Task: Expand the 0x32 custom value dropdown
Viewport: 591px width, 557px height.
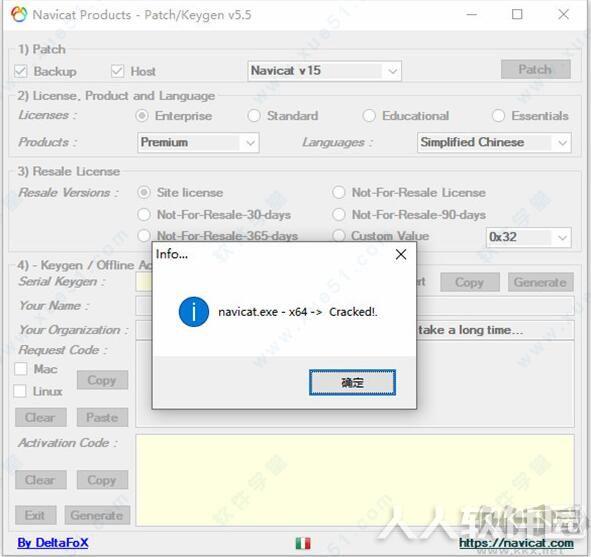Action: [529, 237]
